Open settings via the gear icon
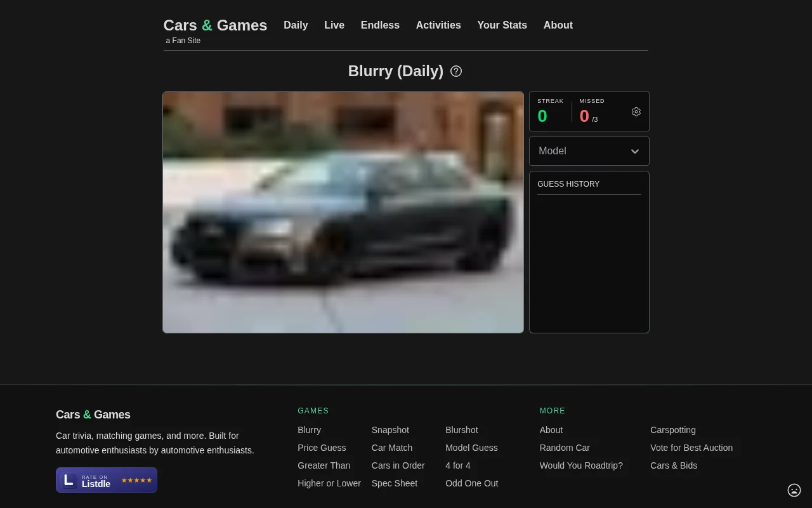Screen dimensions: 812x508 636,112
